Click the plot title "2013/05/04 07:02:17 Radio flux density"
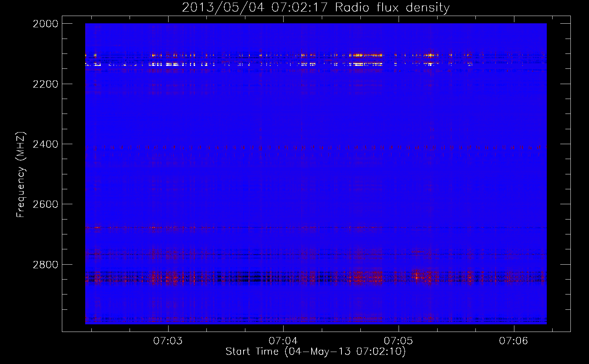 click(x=316, y=7)
